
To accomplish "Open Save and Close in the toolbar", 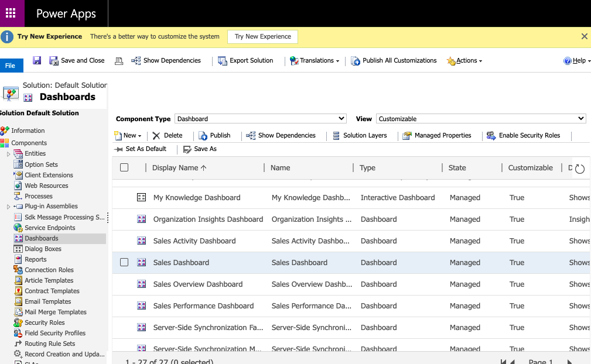I will click(77, 61).
